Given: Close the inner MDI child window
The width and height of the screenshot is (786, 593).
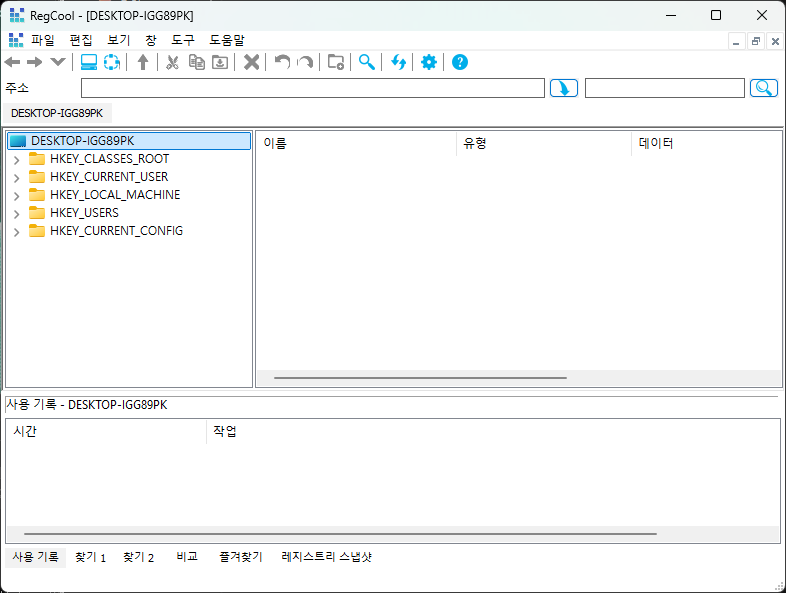Looking at the screenshot, I should (775, 41).
